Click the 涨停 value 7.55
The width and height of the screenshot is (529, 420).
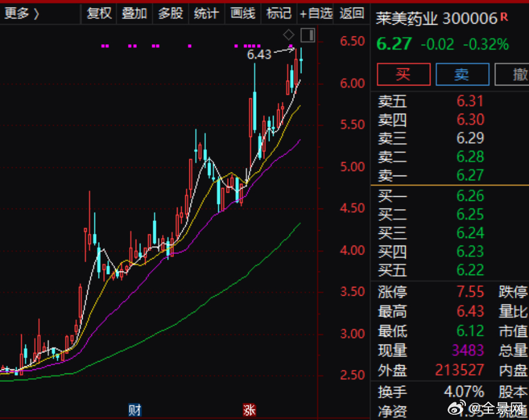(470, 292)
